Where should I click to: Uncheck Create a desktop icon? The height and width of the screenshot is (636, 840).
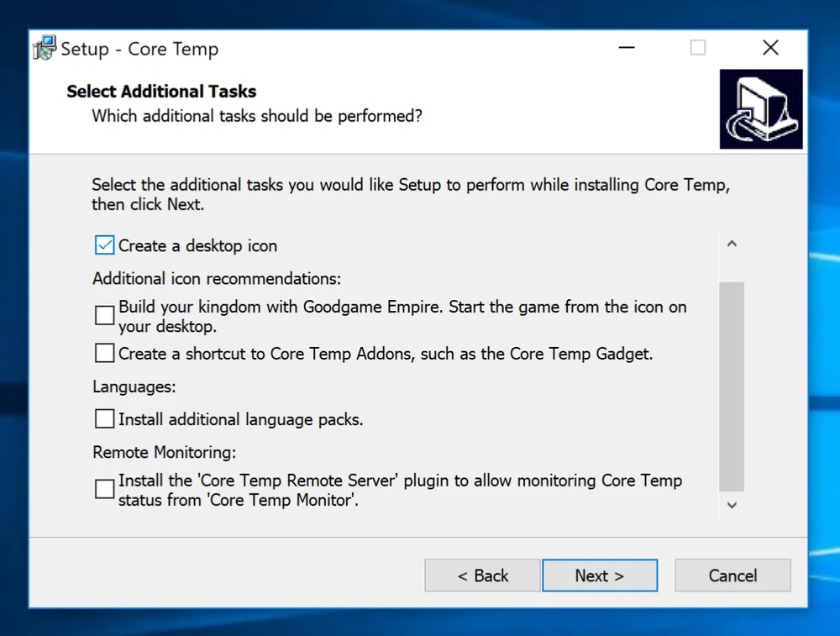105,245
